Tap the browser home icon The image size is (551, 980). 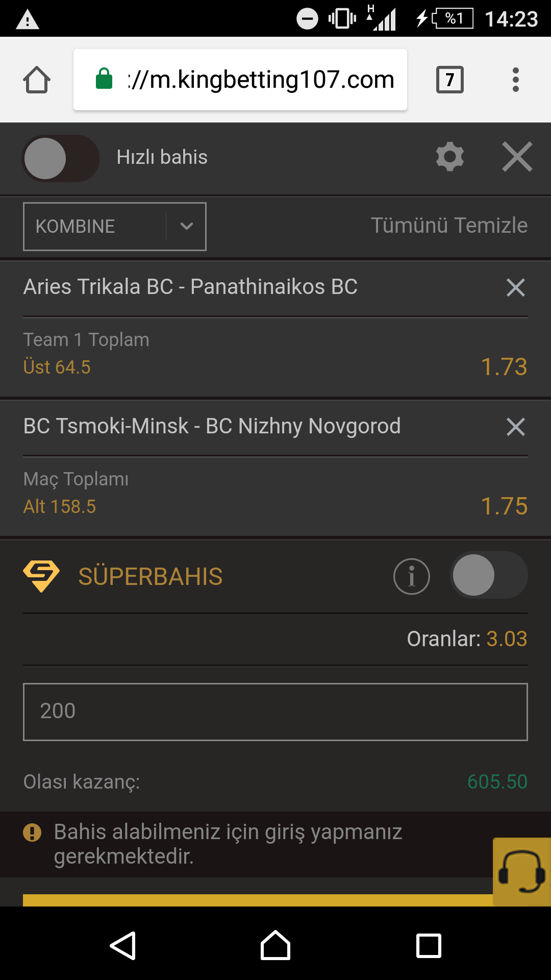[x=37, y=80]
